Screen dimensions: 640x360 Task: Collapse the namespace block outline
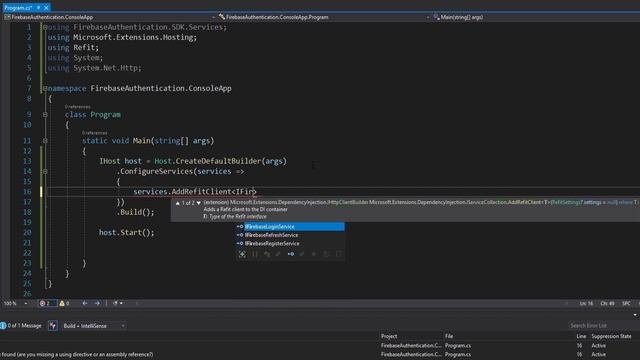(x=45, y=89)
